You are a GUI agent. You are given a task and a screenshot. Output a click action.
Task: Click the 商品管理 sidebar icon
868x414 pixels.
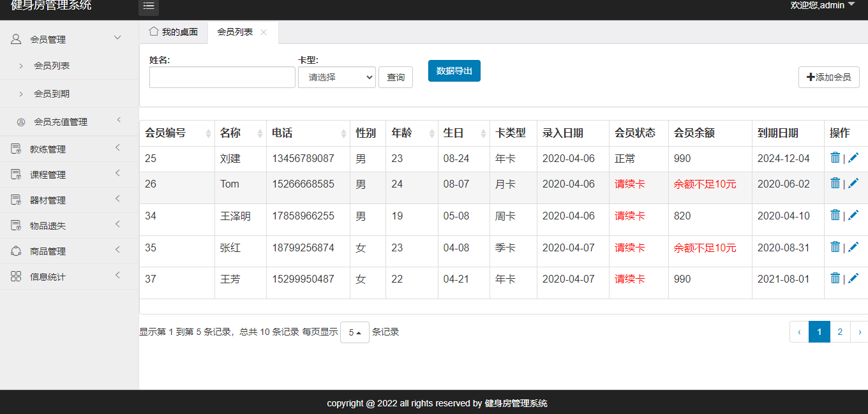point(17,251)
